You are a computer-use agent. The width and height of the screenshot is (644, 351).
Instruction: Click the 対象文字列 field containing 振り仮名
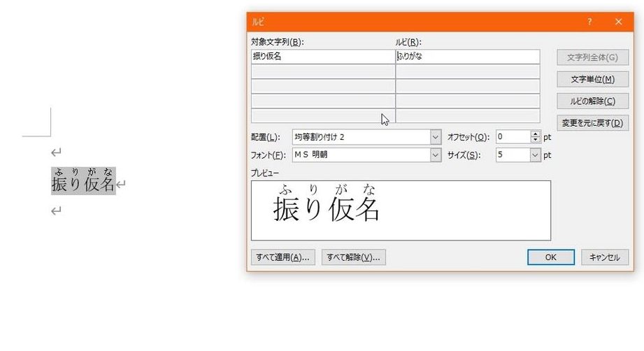point(323,57)
